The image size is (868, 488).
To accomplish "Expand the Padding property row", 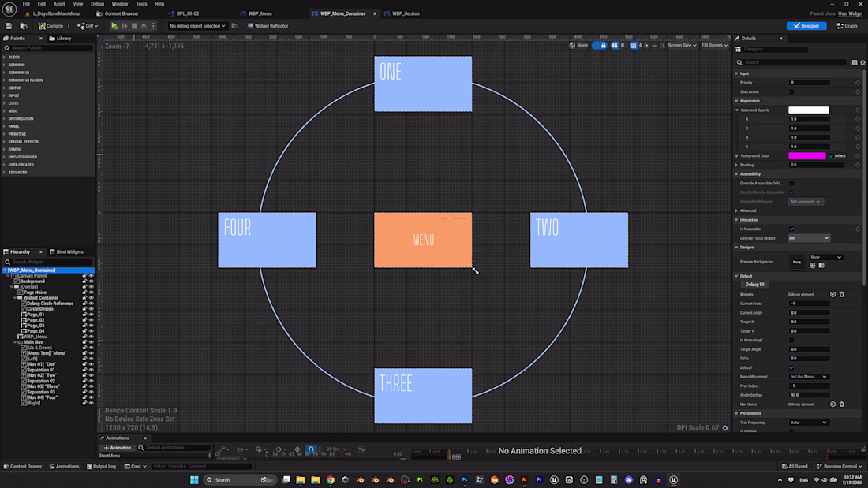I will tap(737, 165).
